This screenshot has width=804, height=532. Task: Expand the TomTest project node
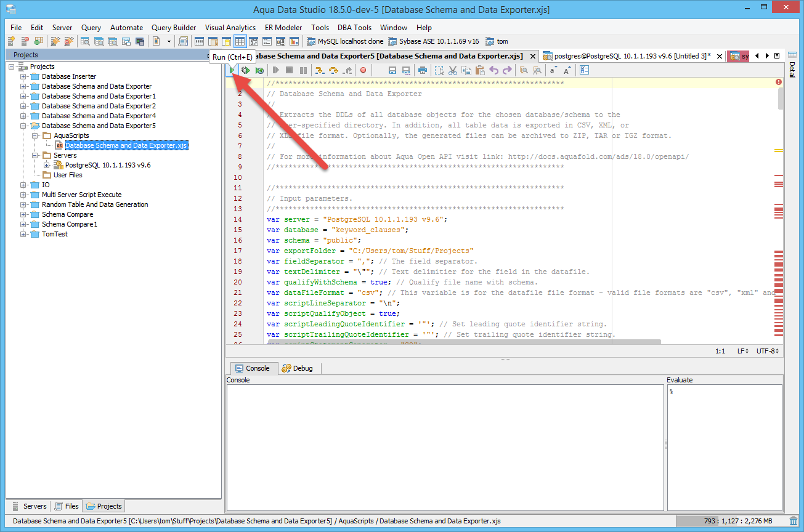click(x=24, y=234)
